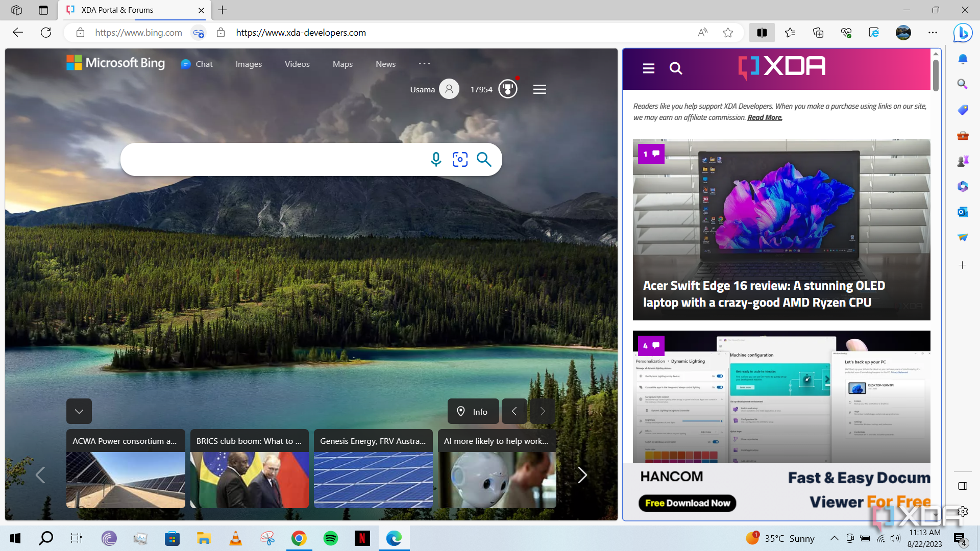Open the Edge sidebar notifications bell

tap(963, 59)
